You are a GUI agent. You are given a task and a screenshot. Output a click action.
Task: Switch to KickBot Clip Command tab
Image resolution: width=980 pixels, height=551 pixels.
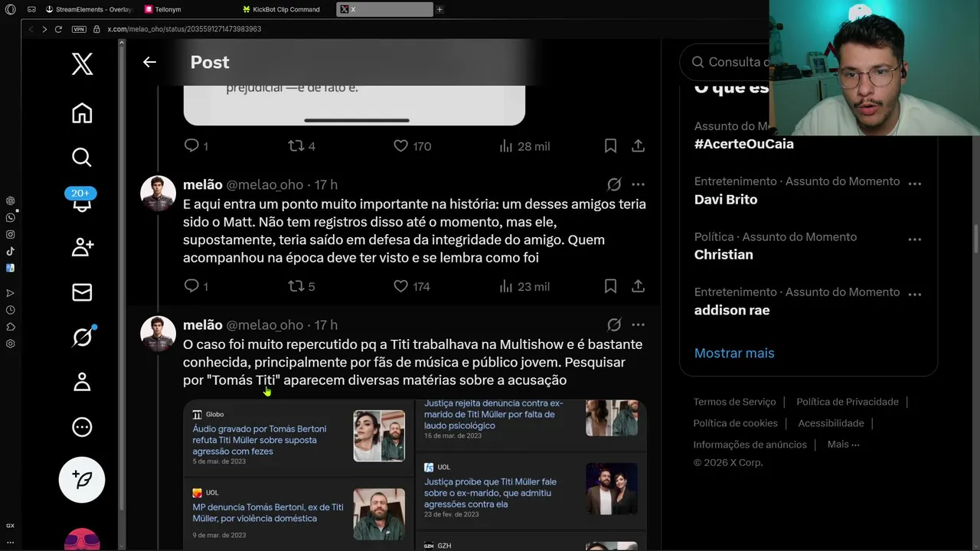280,9
